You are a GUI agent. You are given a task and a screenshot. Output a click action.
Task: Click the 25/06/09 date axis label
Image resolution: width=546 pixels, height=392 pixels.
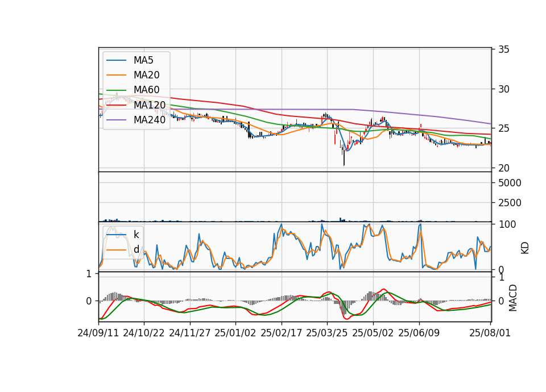[x=419, y=333]
